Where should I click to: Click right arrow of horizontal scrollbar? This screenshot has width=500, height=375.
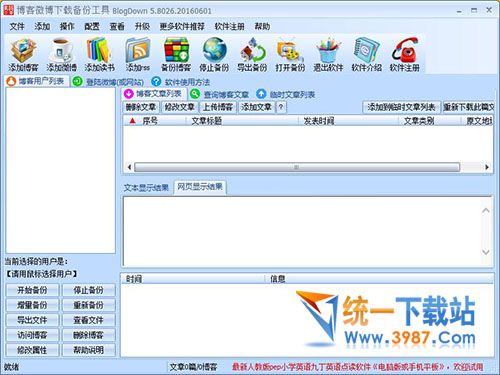click(x=487, y=167)
